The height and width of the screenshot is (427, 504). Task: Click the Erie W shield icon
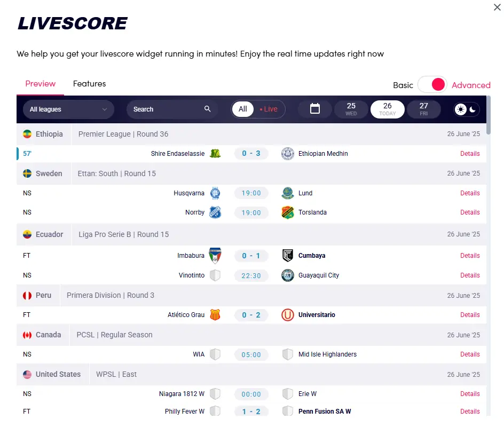coord(288,394)
